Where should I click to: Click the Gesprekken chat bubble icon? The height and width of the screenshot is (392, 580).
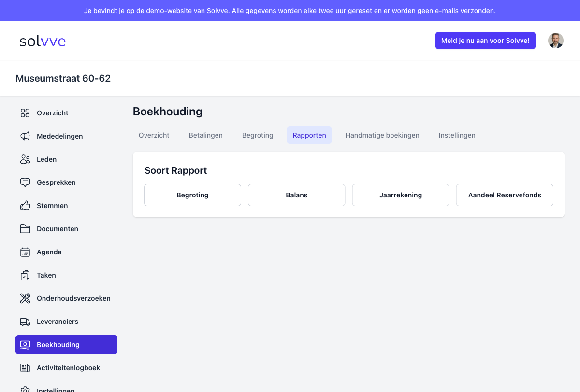coord(25,182)
